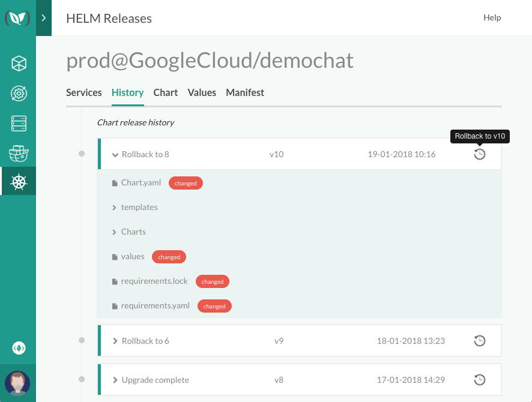The image size is (532, 402).
Task: Open the user avatar profile
Action: point(17,383)
